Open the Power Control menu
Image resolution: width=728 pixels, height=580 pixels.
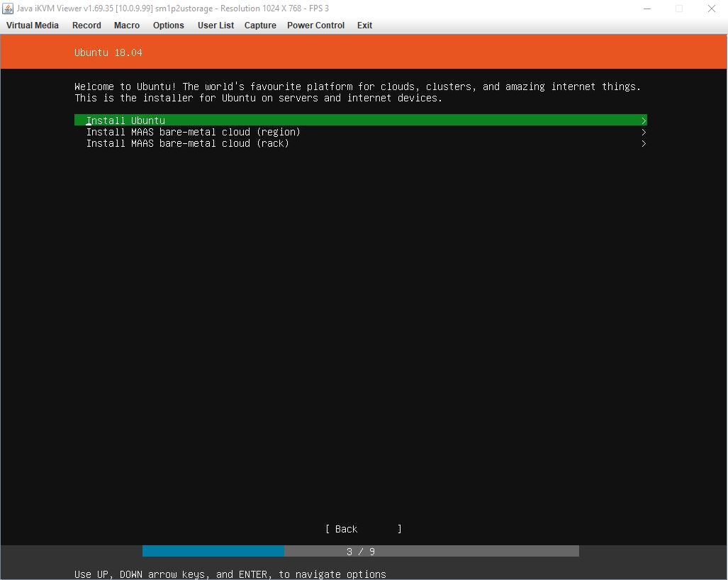click(x=315, y=26)
